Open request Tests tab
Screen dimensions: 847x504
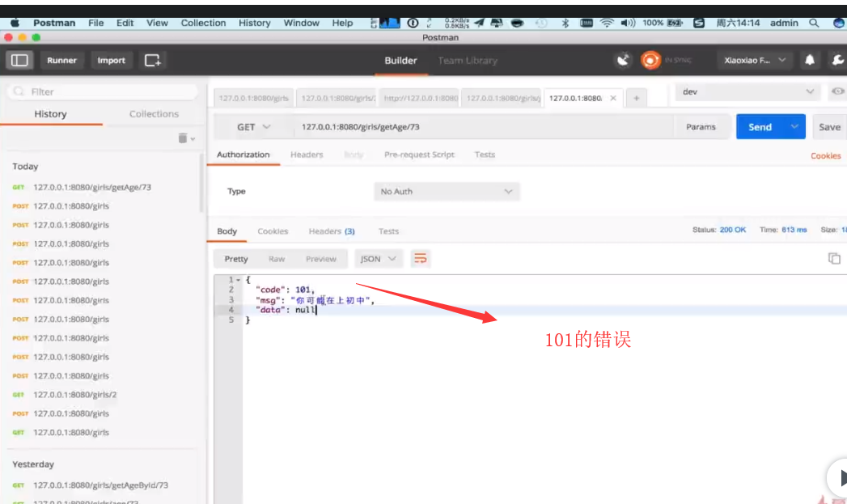tap(485, 155)
